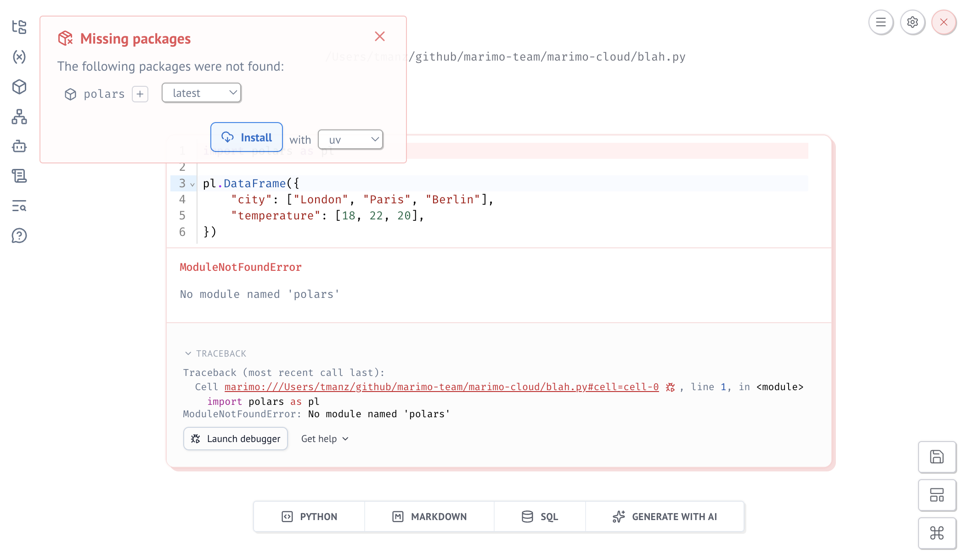Expand the Get help dropdown
This screenshot has height=560, width=970.
(x=325, y=439)
